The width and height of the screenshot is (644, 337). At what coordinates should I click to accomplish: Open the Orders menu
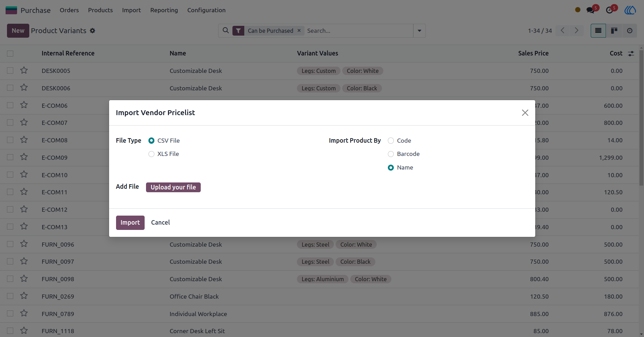tap(69, 10)
